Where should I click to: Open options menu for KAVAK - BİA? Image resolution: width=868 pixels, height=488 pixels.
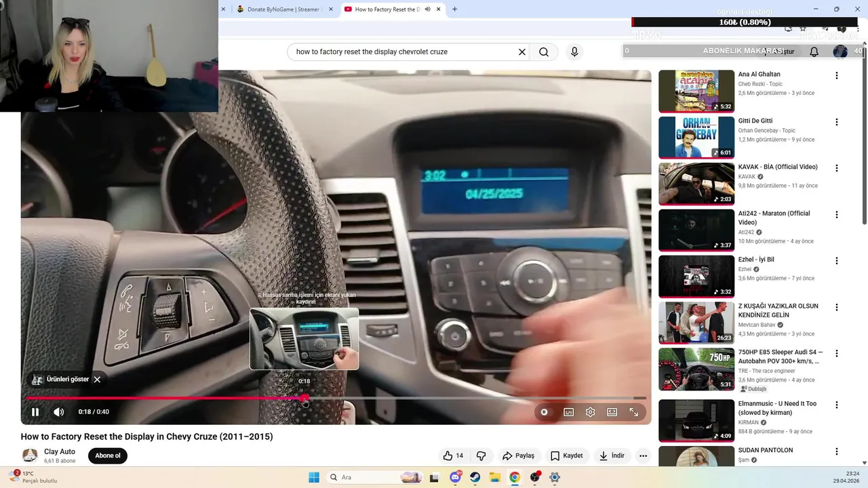click(x=836, y=168)
